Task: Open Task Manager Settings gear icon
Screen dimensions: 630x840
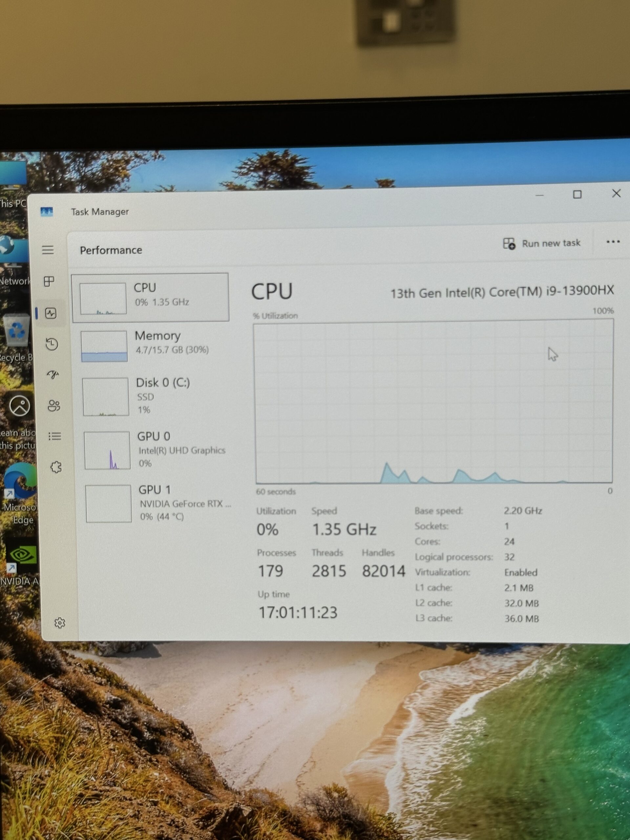Action: pos(60,623)
